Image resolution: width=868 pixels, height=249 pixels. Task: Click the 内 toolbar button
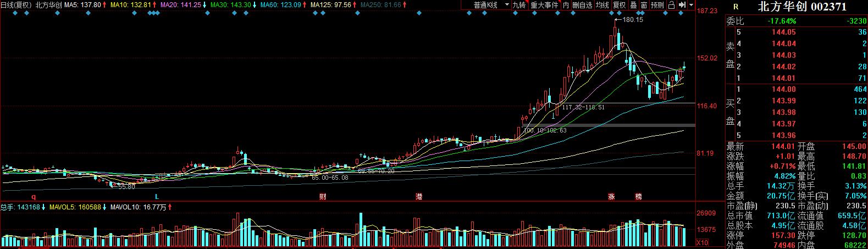(566, 5)
